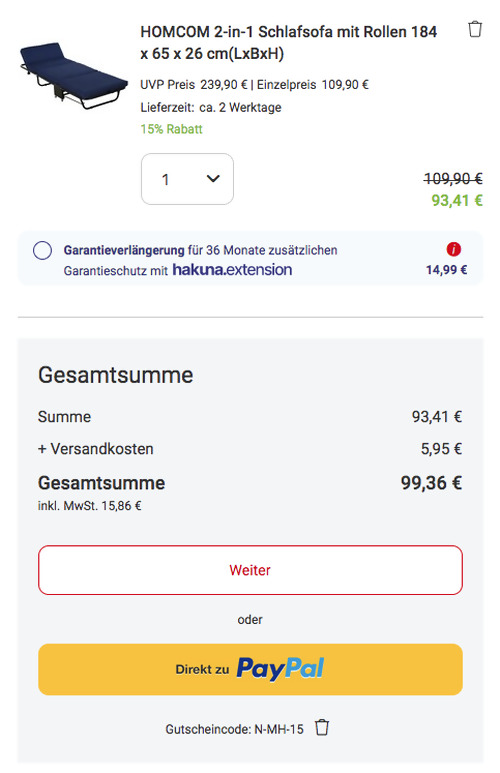Open the quantity dropdown showing 1
The width and height of the screenshot is (500, 773).
[x=187, y=179]
